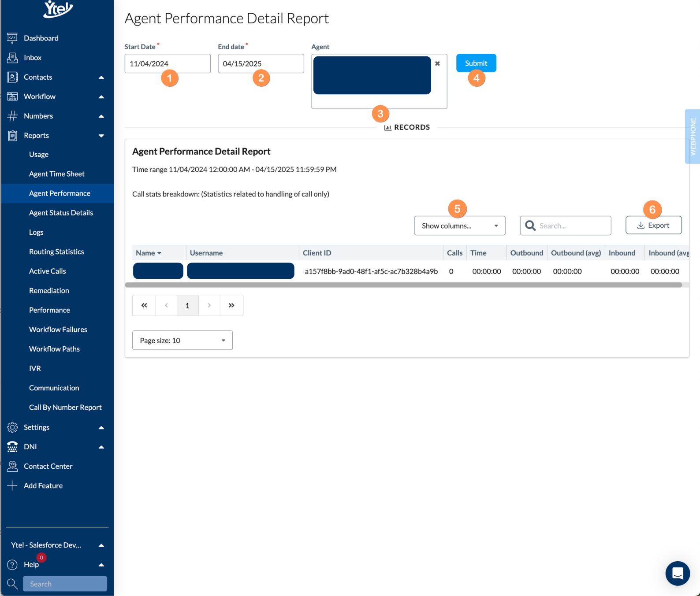This screenshot has height=596, width=700.
Task: Click the Agent selection box
Action: [x=379, y=81]
